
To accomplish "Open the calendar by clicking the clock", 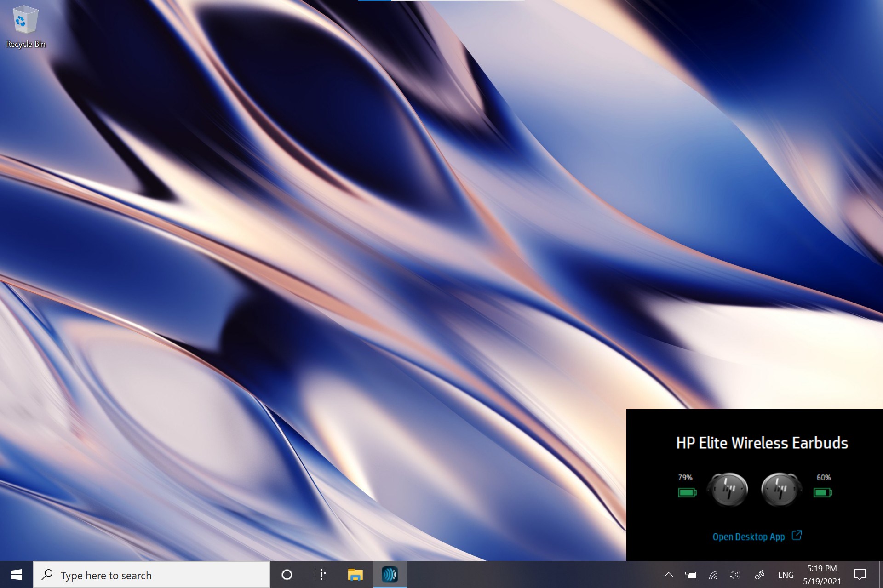I will (823, 574).
